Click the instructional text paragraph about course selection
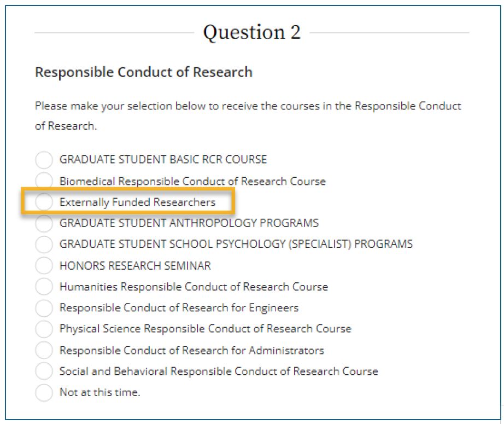 pos(248,113)
